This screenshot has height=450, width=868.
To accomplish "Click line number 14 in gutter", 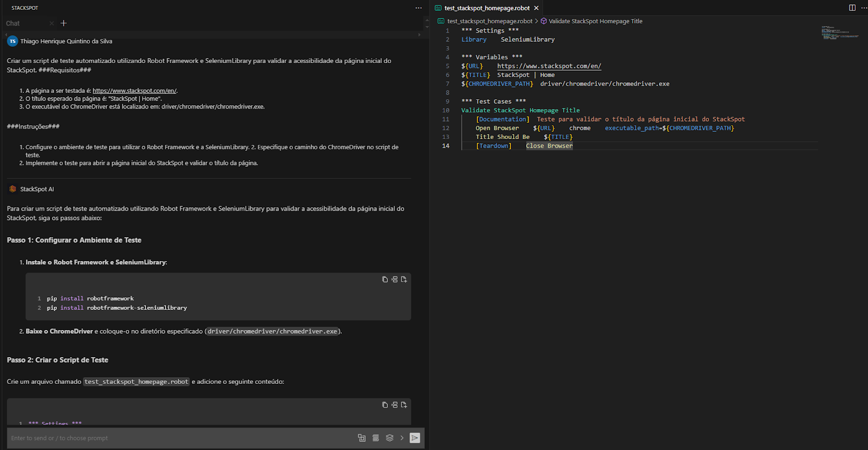I will point(445,146).
